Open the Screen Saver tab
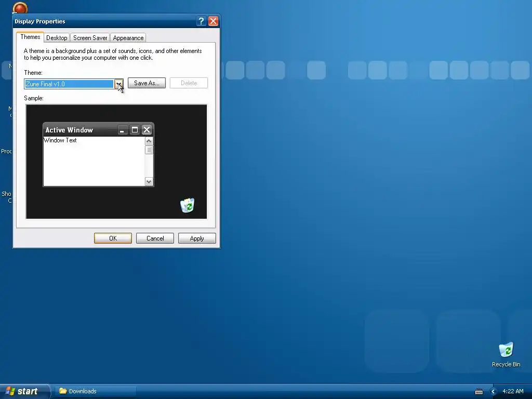 point(90,37)
